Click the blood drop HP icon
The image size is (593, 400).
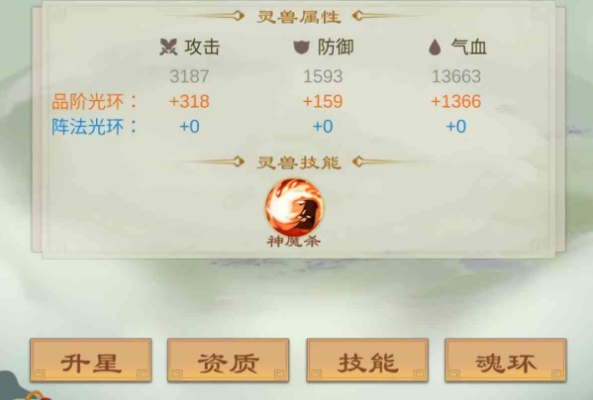coord(435,48)
